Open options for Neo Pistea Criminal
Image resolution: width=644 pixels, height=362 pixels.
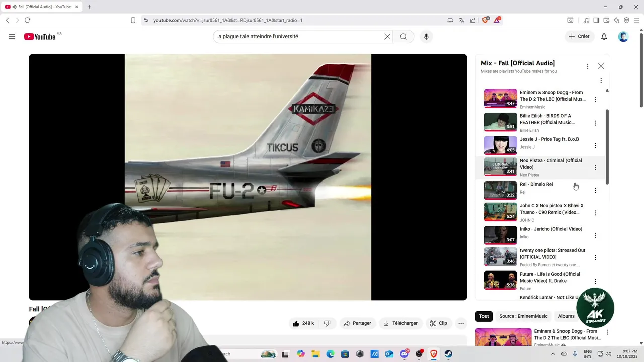click(x=595, y=168)
